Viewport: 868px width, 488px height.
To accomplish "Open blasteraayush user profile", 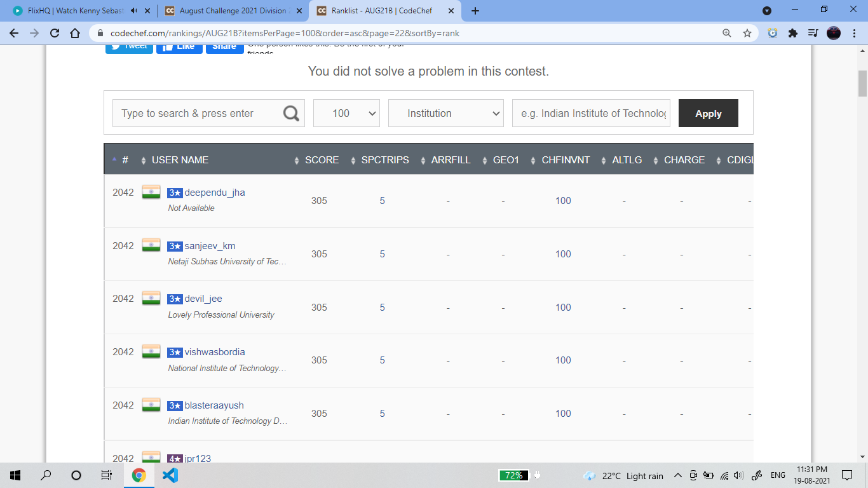I will (214, 405).
